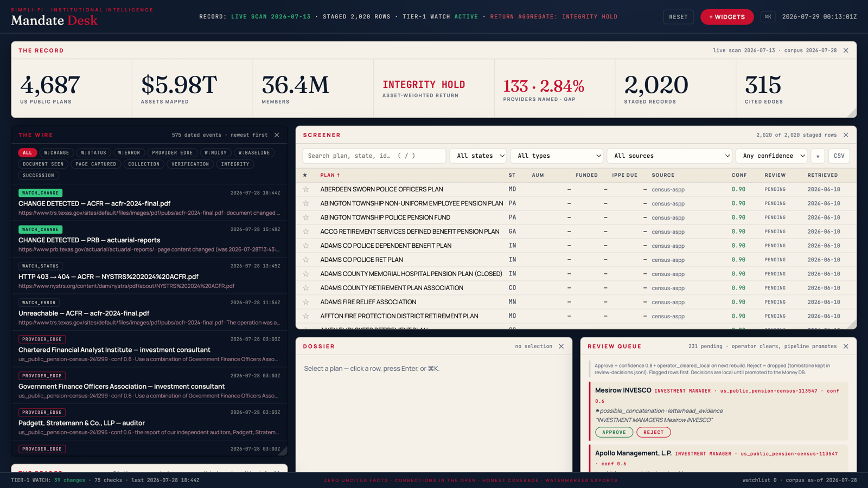This screenshot has height=488, width=868.
Task: Sort Screener by AUM column
Action: [x=538, y=175]
